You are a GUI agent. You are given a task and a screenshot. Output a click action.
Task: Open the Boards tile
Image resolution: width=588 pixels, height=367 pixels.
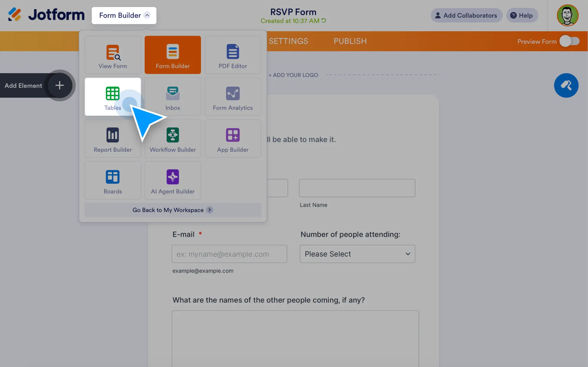click(x=113, y=180)
